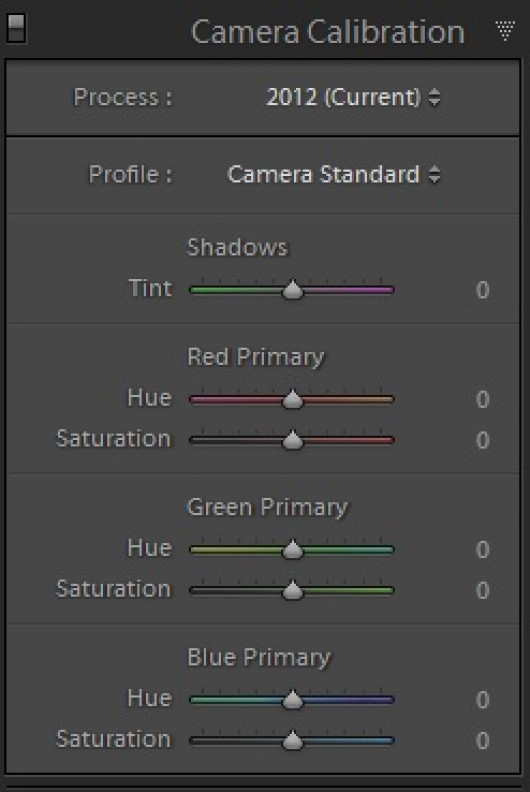The width and height of the screenshot is (530, 792).
Task: Click the Red Primary section label
Action: point(256,358)
